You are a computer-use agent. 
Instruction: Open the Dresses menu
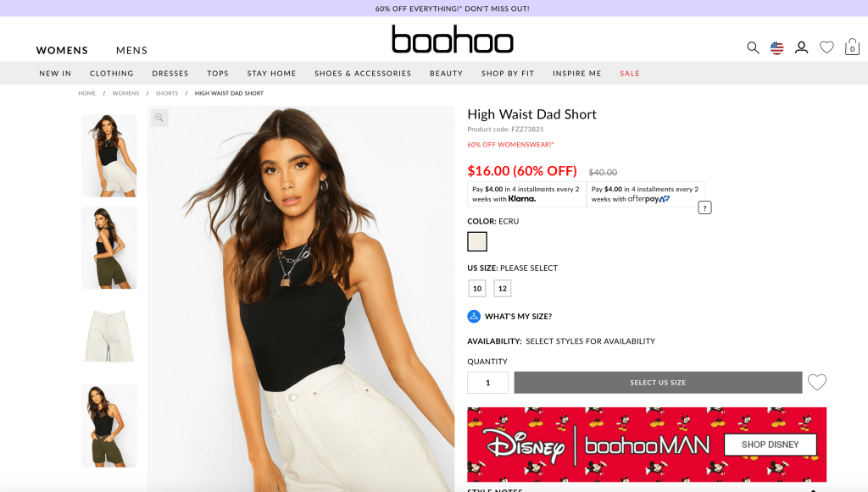click(170, 74)
